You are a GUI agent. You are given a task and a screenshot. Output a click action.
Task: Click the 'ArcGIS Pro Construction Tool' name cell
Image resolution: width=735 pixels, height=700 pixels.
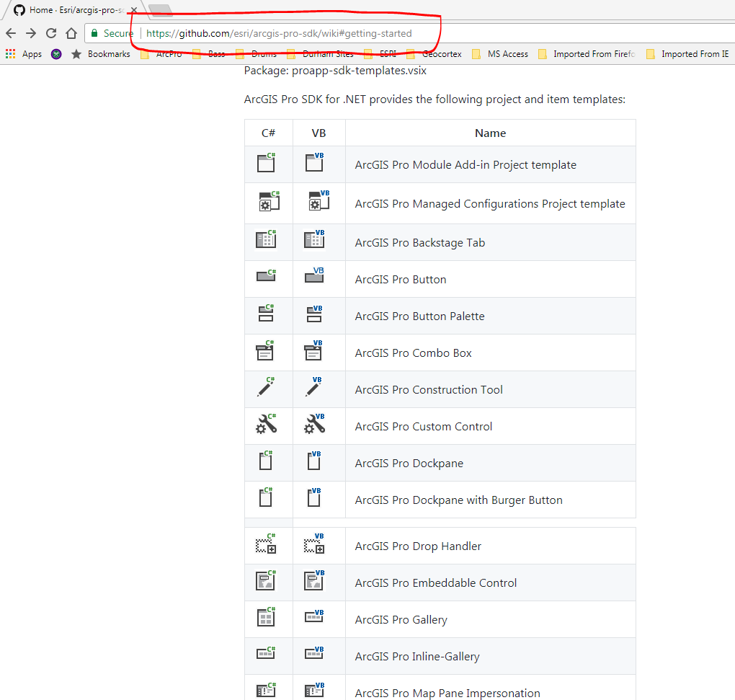pyautogui.click(x=490, y=389)
